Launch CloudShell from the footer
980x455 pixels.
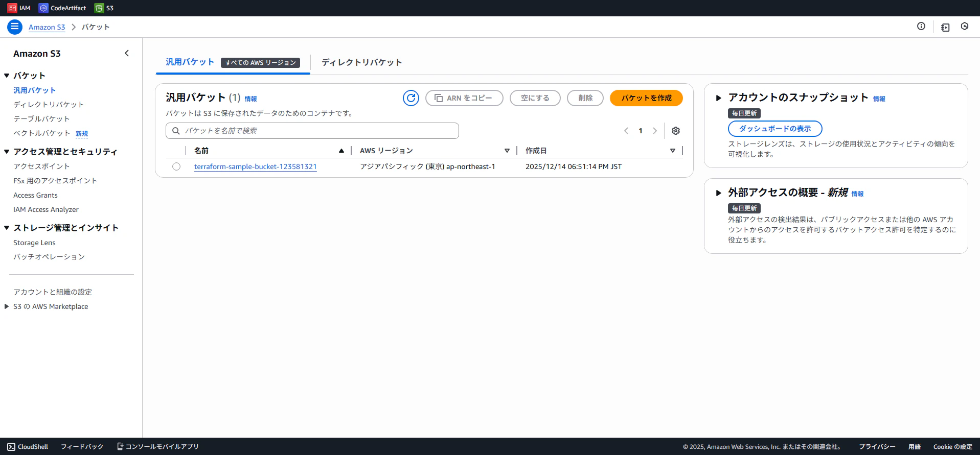pos(28,447)
